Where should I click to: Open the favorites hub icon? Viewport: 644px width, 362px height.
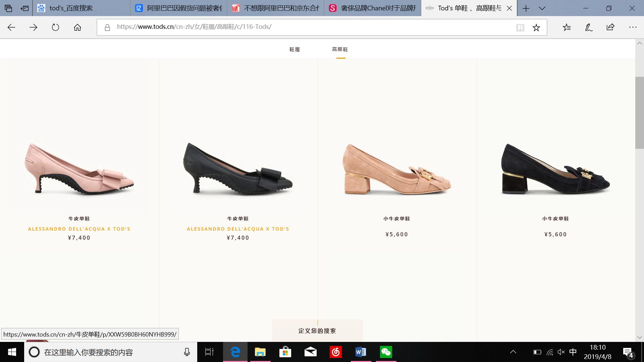567,27
